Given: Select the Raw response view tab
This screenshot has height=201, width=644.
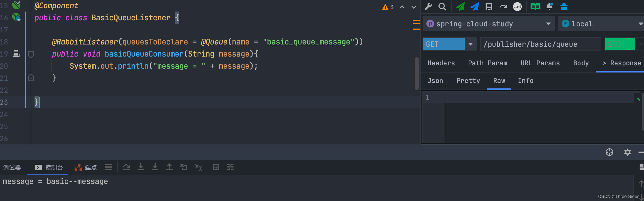Looking at the screenshot, I should (x=499, y=81).
